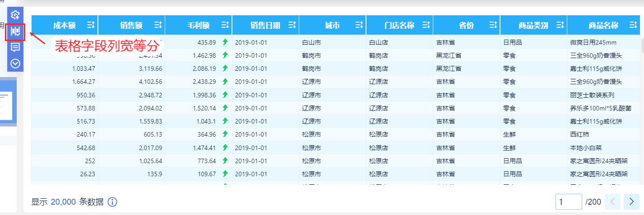This screenshot has height=215, width=644.
Task: Click the green arrow beside 435.89
Action: tap(225, 42)
